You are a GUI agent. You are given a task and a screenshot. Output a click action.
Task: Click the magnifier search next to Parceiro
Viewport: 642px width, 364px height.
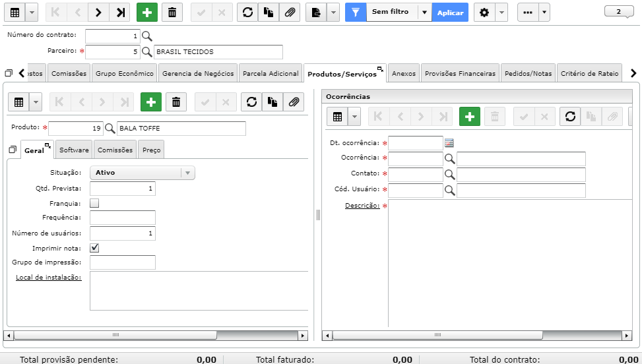point(146,52)
